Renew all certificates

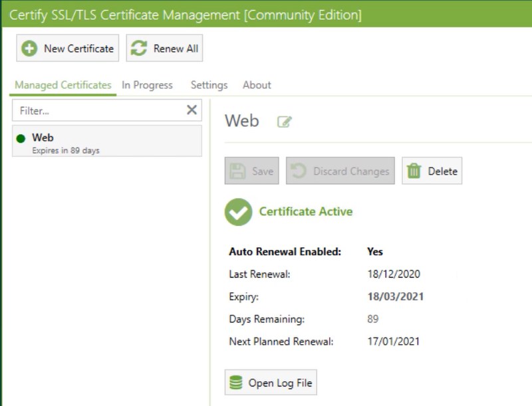coord(164,48)
